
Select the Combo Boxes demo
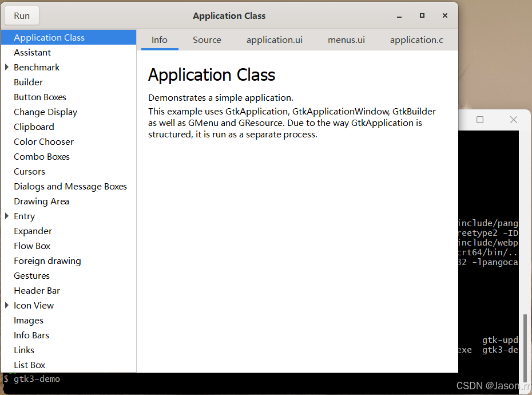click(69, 157)
